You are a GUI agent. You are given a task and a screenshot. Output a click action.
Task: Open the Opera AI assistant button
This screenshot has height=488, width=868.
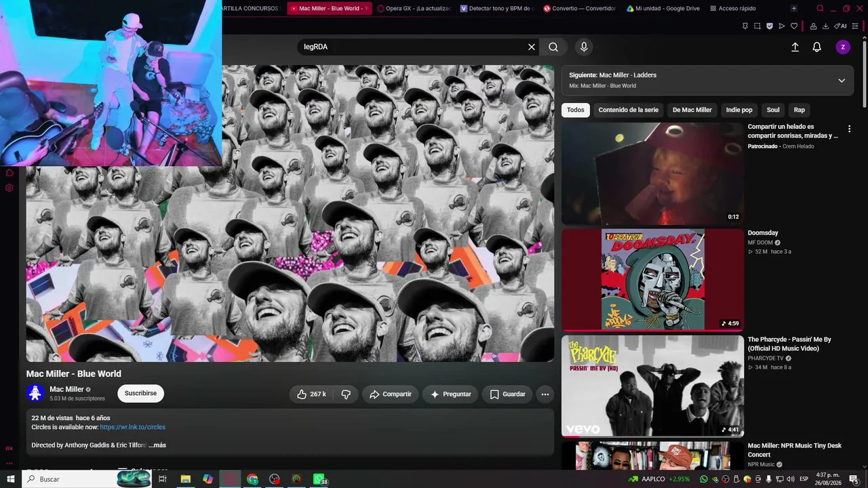point(842,26)
